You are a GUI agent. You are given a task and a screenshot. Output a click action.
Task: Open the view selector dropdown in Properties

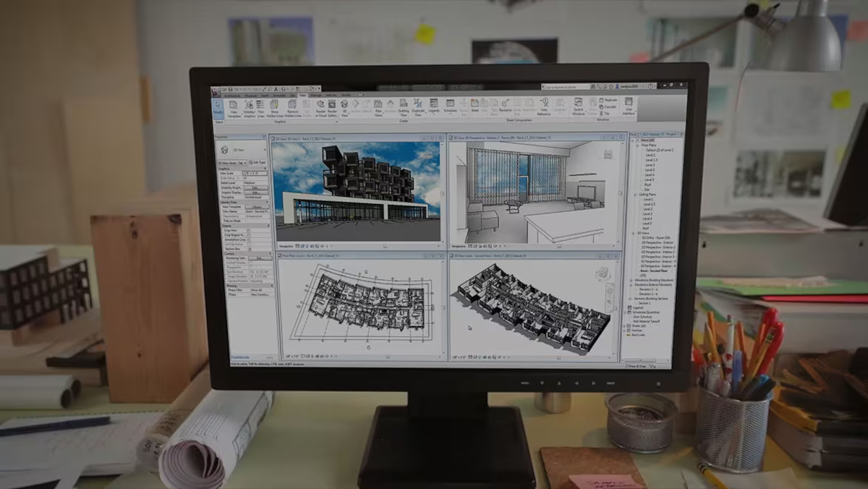pos(246,162)
